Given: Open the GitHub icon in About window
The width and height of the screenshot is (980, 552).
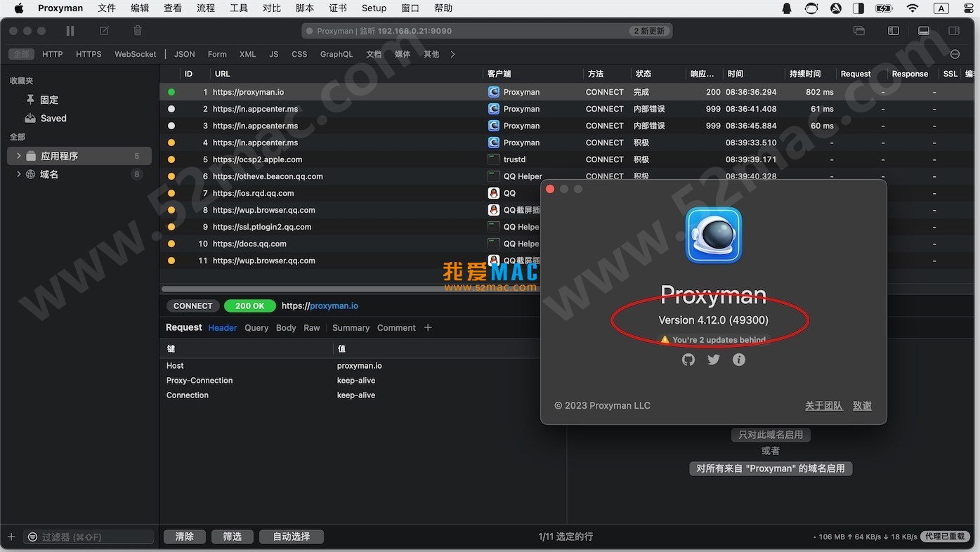Looking at the screenshot, I should [688, 360].
